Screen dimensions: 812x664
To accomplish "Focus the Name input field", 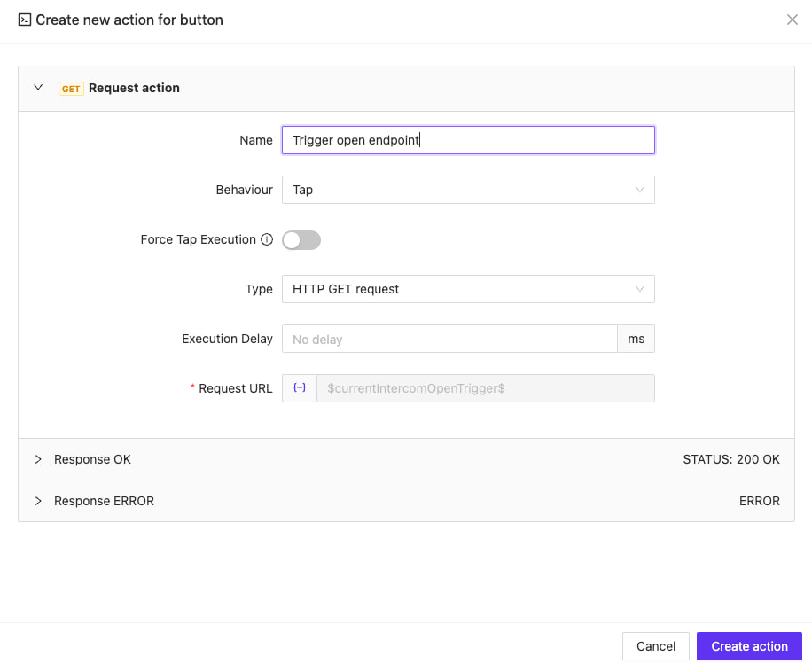I will tap(468, 139).
